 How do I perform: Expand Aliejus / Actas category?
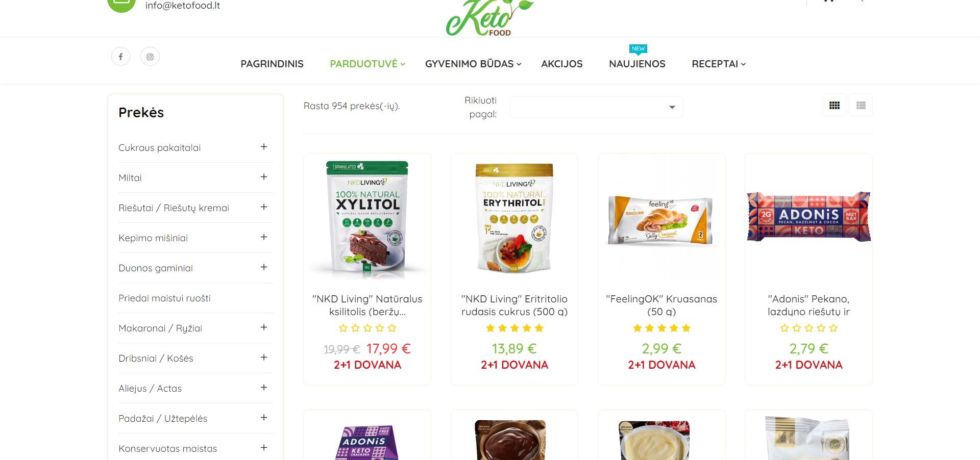264,388
